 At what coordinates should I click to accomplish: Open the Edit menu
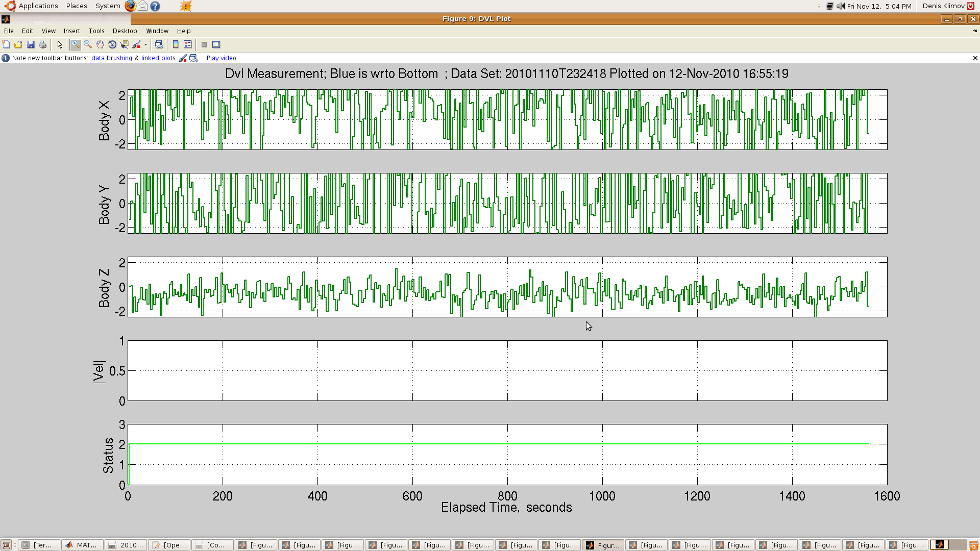click(x=28, y=31)
